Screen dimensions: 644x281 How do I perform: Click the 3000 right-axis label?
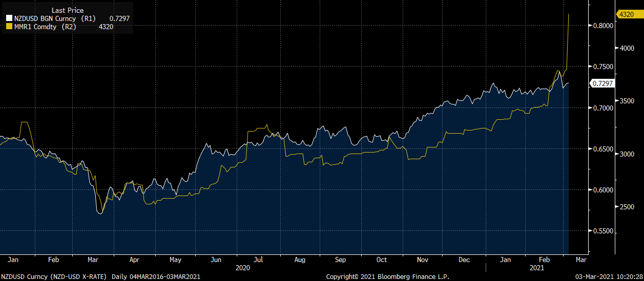(628, 154)
